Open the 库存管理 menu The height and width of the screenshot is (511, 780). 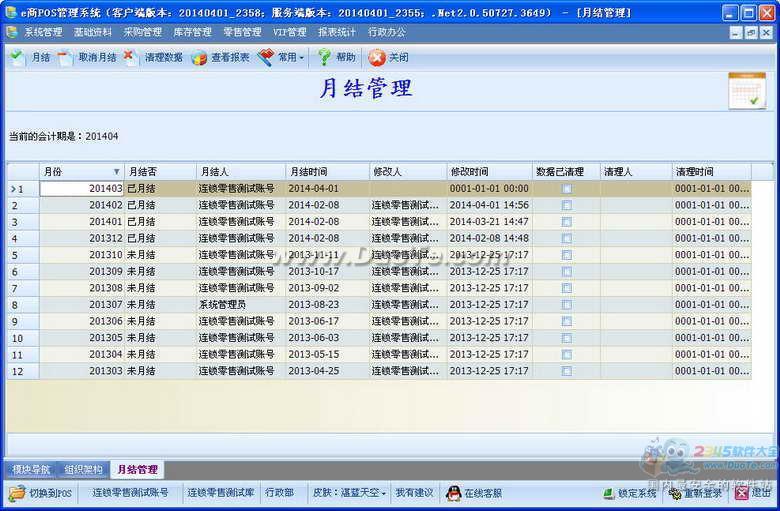pyautogui.click(x=192, y=32)
